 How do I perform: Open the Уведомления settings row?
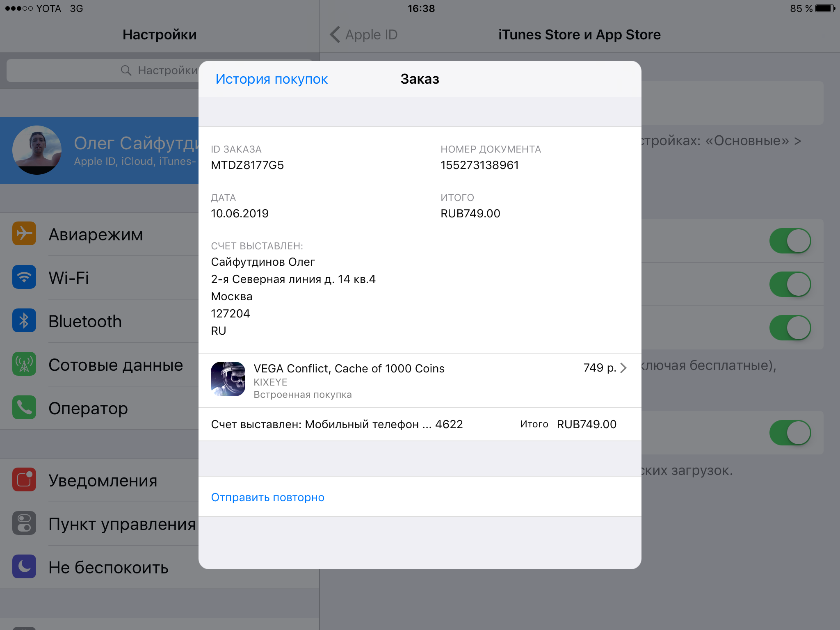(x=99, y=480)
